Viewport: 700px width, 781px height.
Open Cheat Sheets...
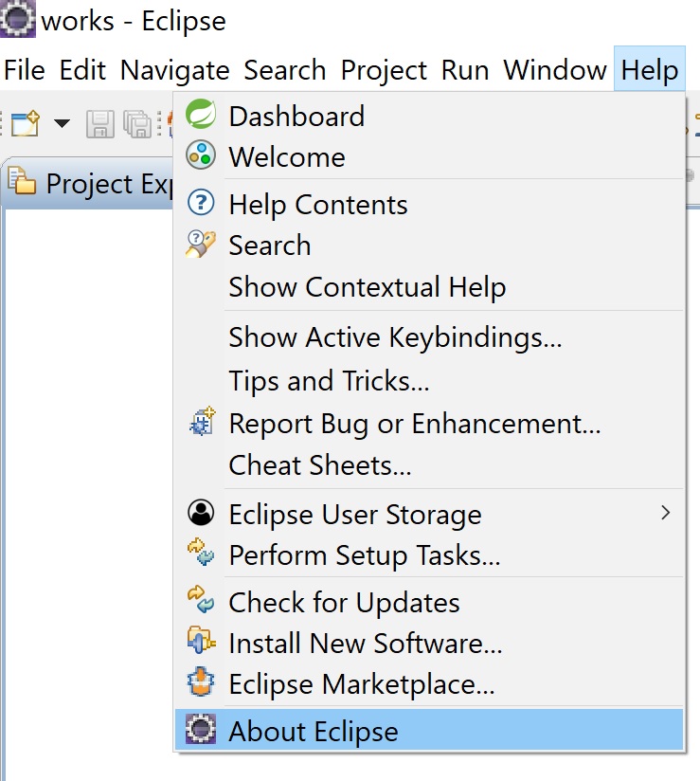point(429,465)
